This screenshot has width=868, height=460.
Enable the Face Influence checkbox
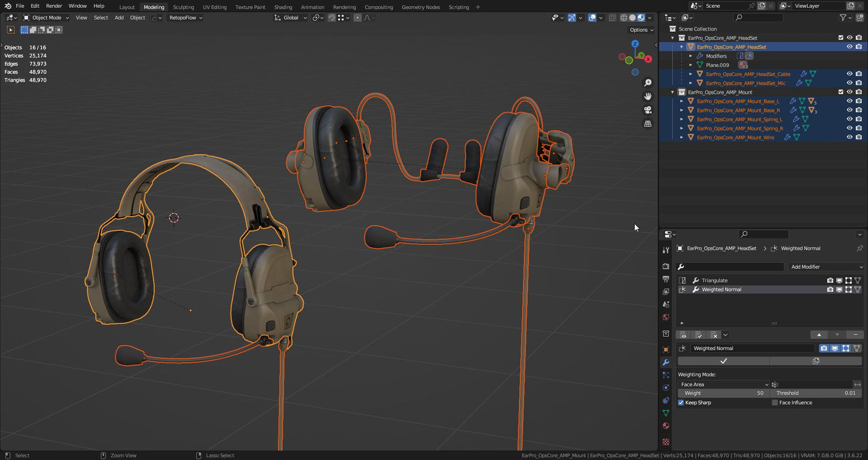[x=775, y=403]
